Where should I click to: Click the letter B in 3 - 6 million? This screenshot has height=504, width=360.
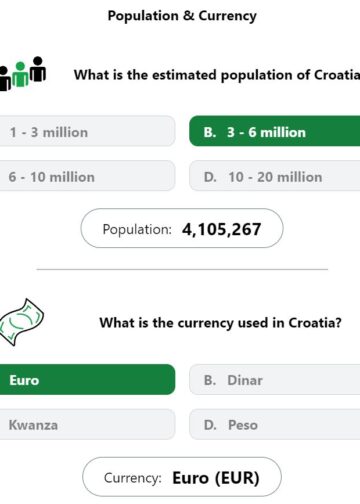[x=210, y=132]
